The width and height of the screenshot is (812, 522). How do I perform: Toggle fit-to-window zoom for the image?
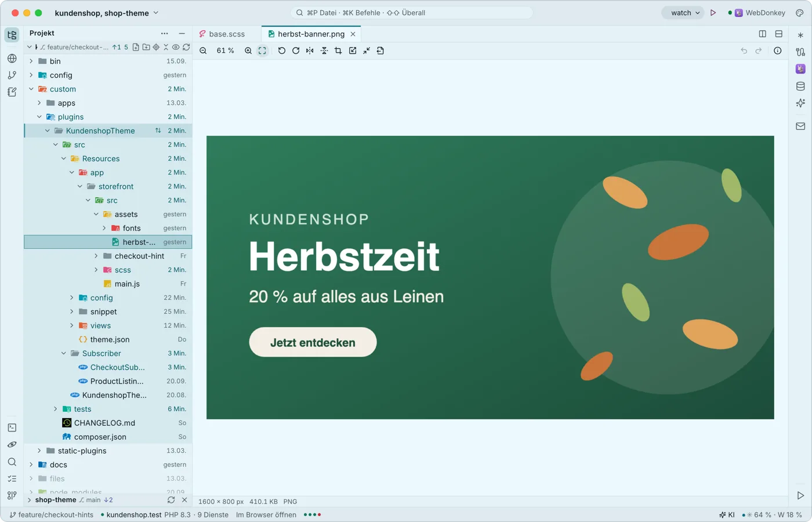(262, 51)
